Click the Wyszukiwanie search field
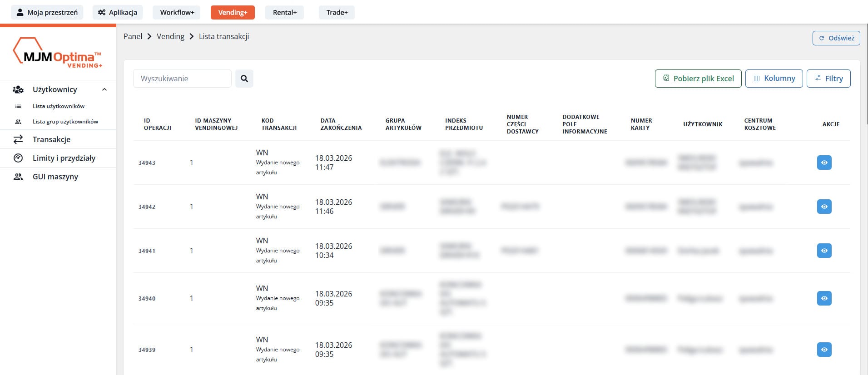Viewport: 868px width, 375px height. (x=182, y=79)
